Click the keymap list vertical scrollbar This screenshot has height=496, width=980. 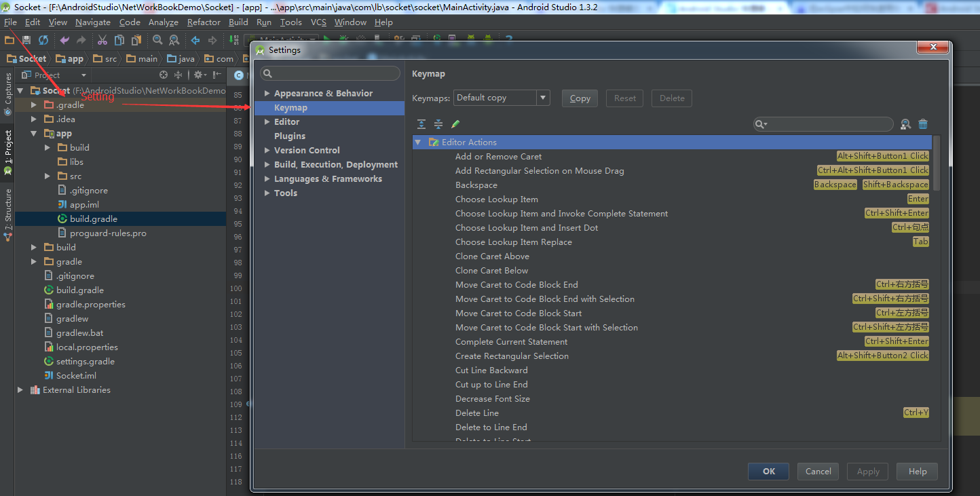coord(937,163)
